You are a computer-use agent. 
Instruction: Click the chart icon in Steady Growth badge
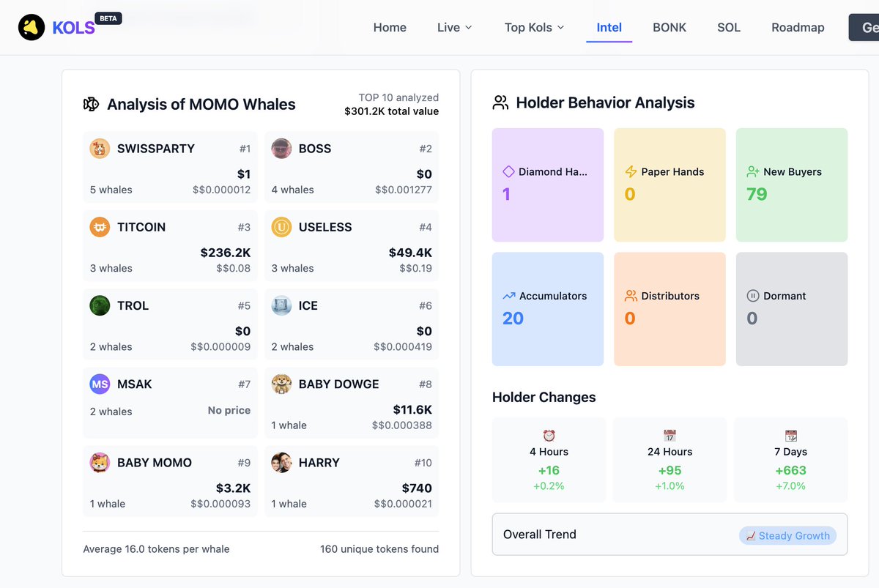750,536
